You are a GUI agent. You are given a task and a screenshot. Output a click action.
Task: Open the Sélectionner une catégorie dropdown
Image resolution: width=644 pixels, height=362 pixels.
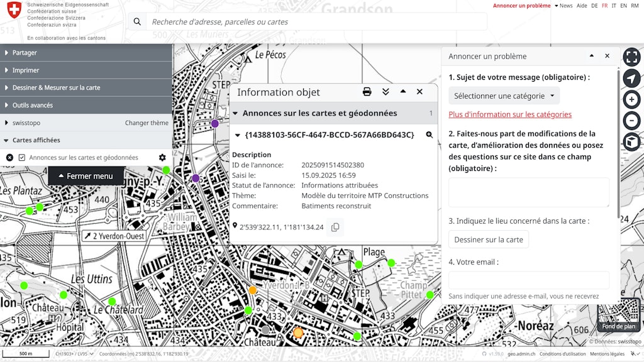tap(503, 96)
